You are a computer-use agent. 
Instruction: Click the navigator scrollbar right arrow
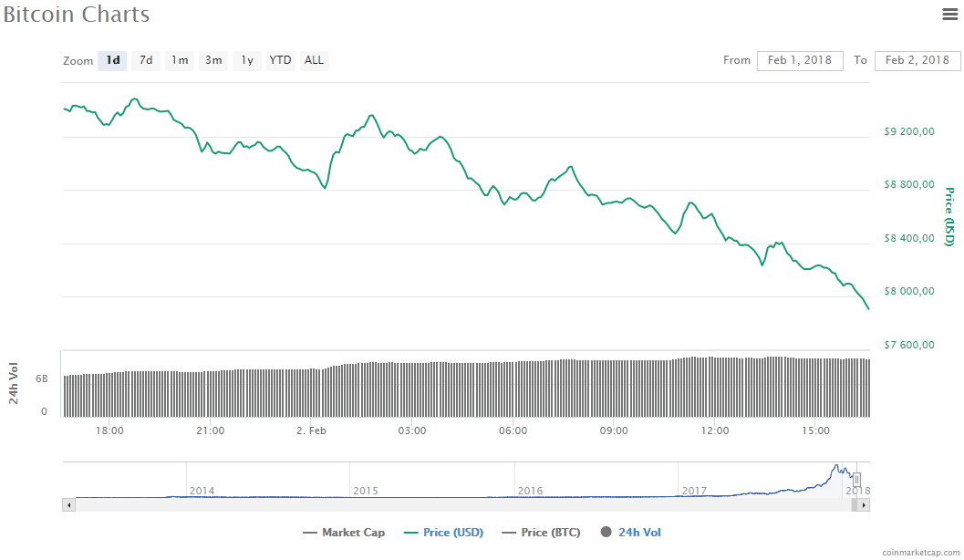click(864, 504)
